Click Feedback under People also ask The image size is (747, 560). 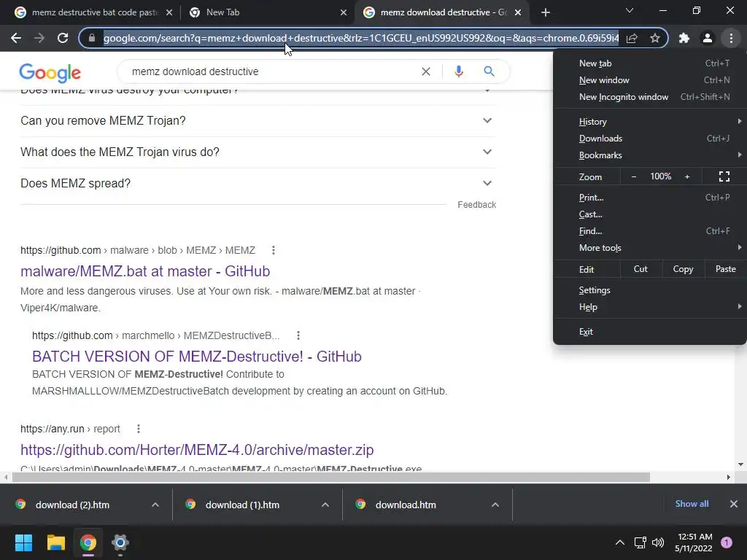pos(477,205)
